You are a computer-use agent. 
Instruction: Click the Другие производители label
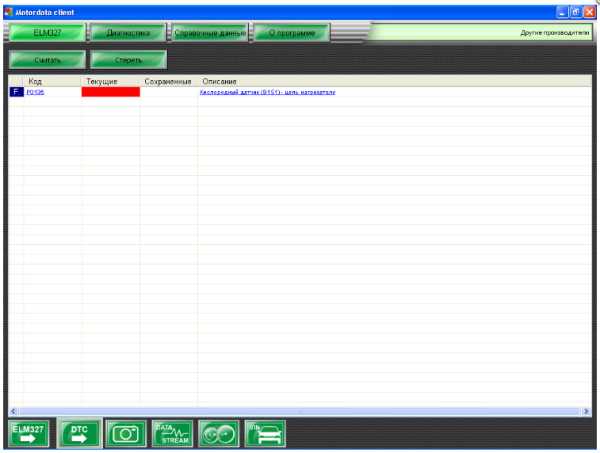[554, 33]
